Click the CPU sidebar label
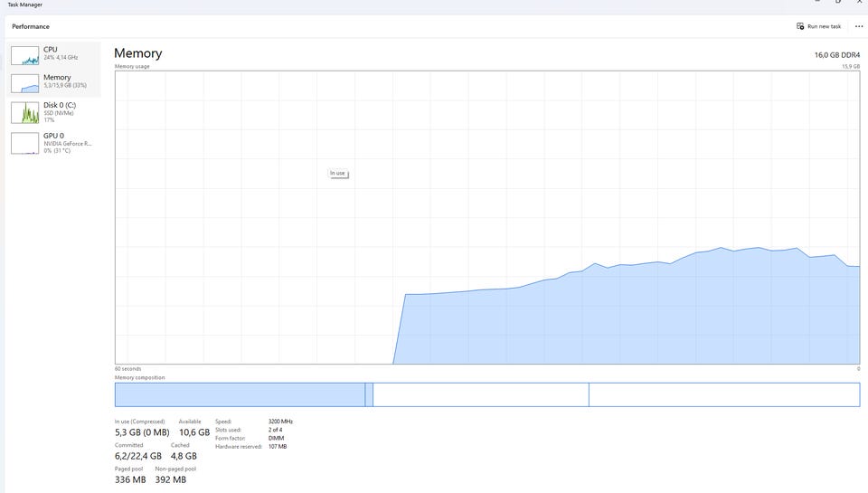Image resolution: width=868 pixels, height=493 pixels. (51, 49)
